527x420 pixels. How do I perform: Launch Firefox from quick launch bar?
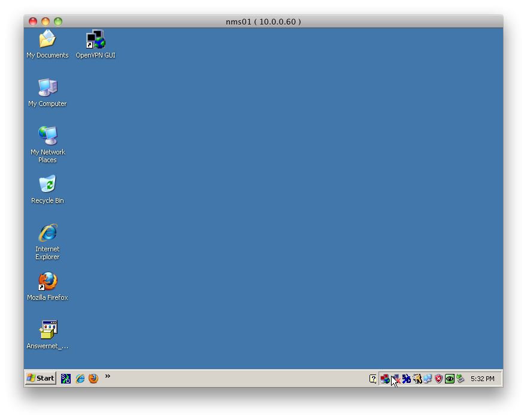click(93, 378)
